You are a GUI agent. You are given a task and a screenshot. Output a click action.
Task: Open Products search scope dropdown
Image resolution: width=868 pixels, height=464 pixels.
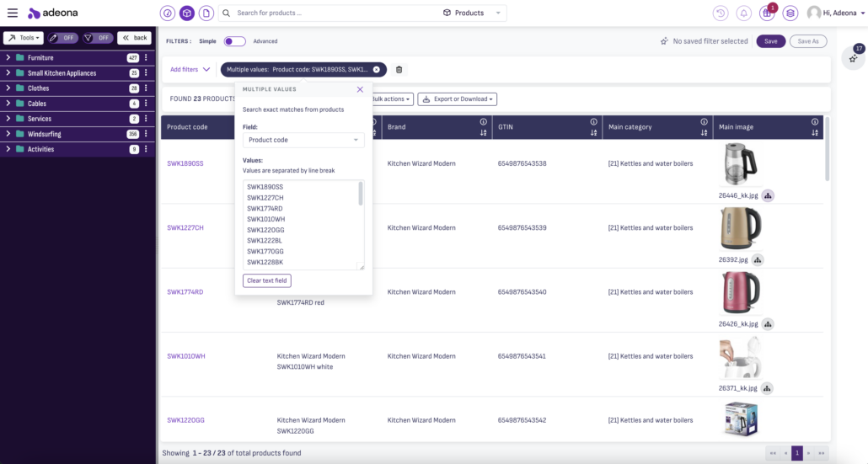[472, 13]
